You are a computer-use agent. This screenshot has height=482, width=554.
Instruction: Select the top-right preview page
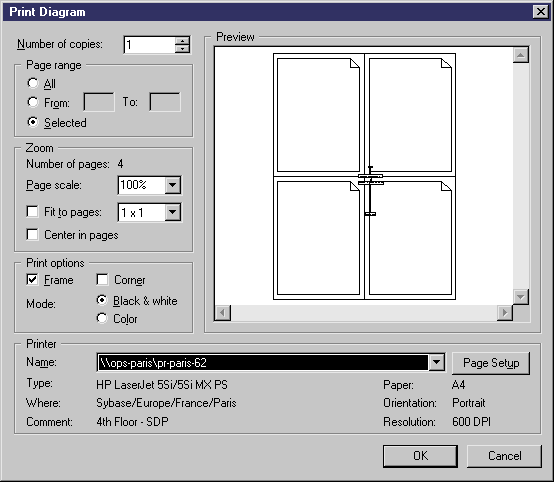[x=410, y=115]
